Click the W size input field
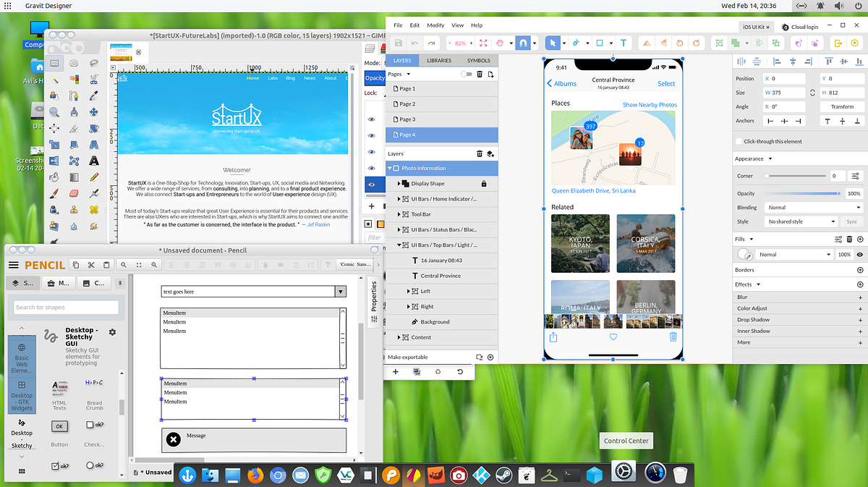The image size is (868, 487). click(x=784, y=93)
